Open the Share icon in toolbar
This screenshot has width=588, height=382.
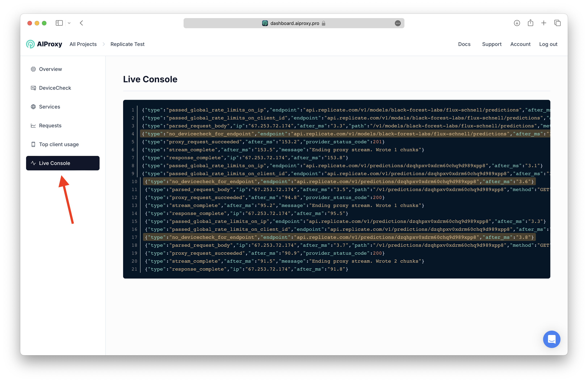(530, 23)
